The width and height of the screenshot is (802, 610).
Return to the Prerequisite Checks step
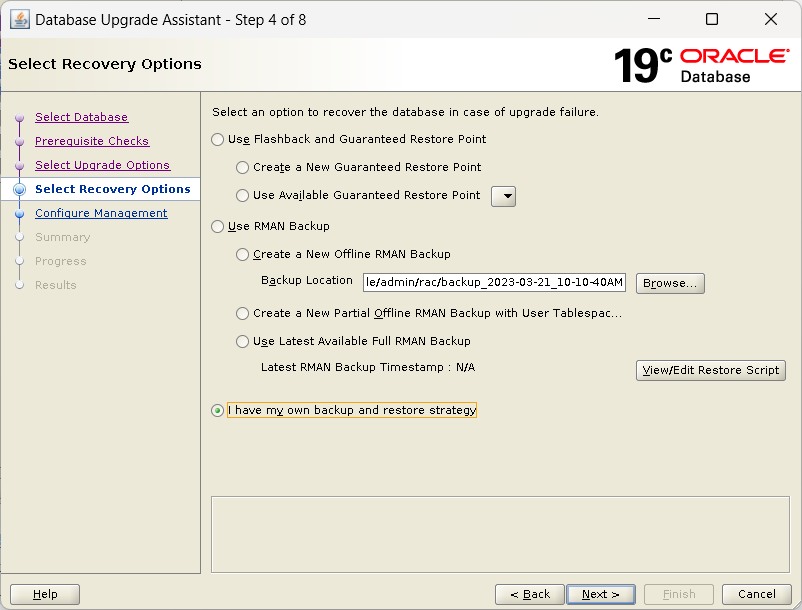(x=92, y=141)
